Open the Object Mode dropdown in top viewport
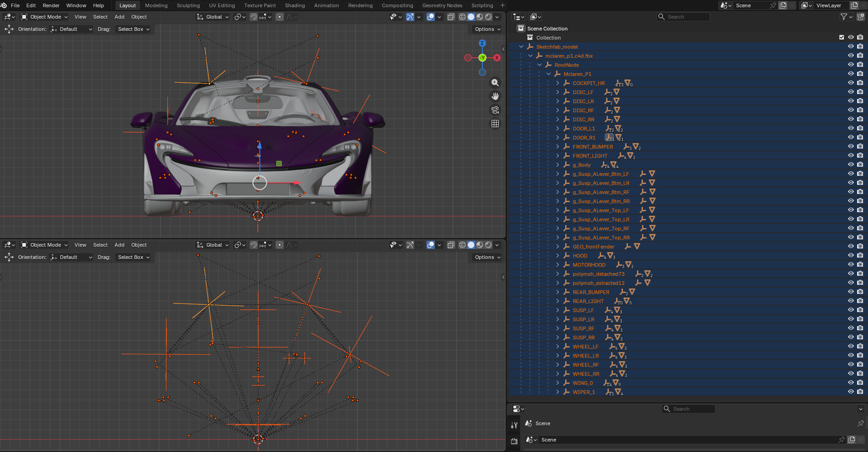868x452 pixels. point(45,17)
